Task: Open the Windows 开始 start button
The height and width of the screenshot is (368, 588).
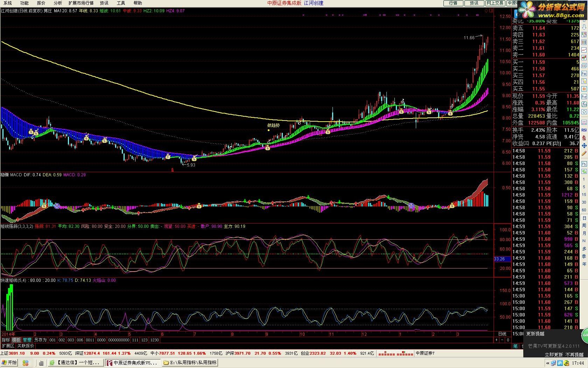Action: [x=9, y=363]
